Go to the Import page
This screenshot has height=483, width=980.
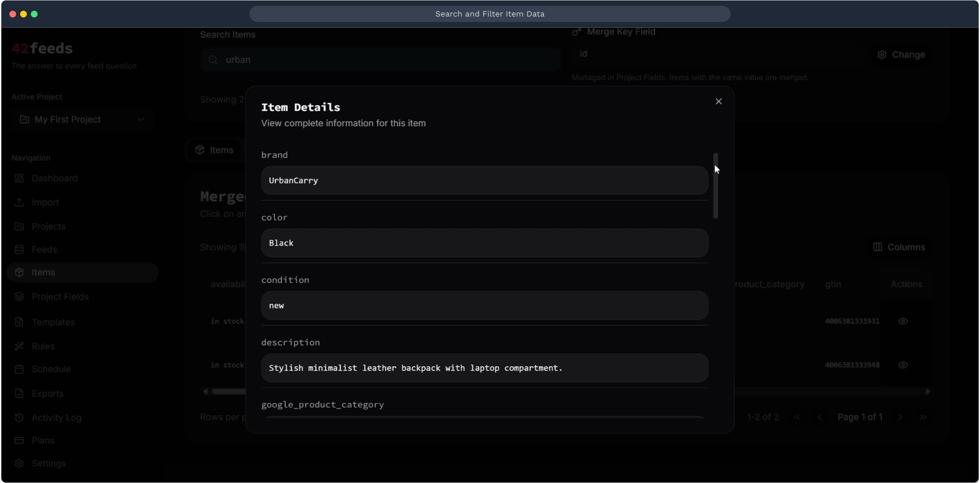click(45, 203)
